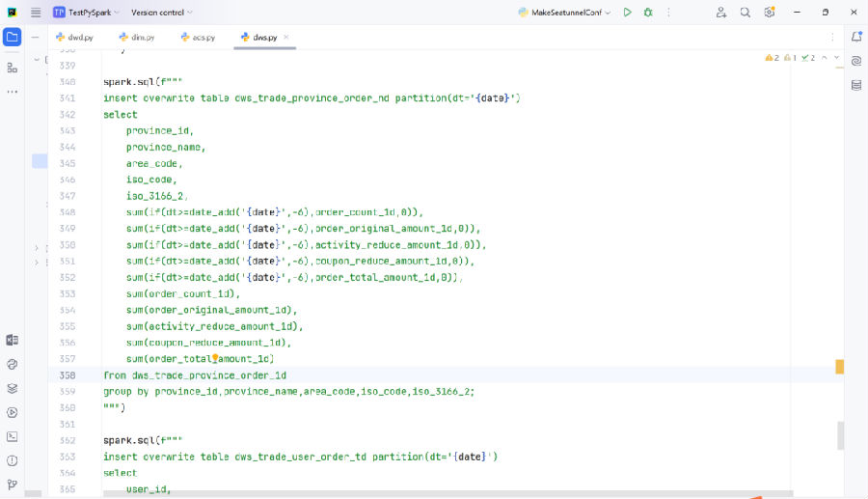Open the main hamburger menu

36,13
